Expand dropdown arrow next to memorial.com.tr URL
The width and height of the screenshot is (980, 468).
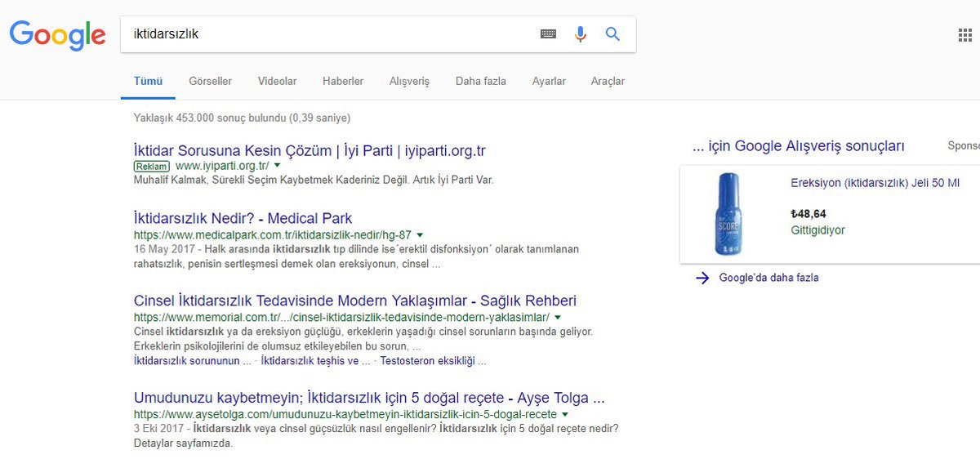point(558,317)
